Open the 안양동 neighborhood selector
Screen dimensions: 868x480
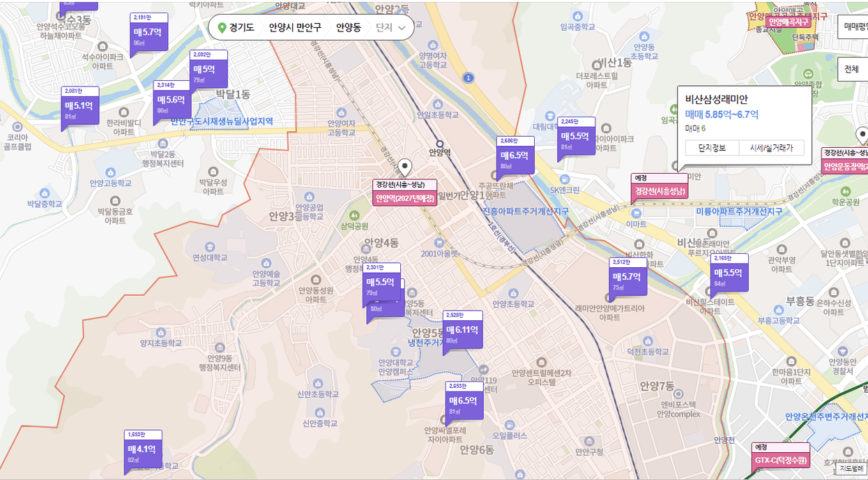(x=349, y=28)
